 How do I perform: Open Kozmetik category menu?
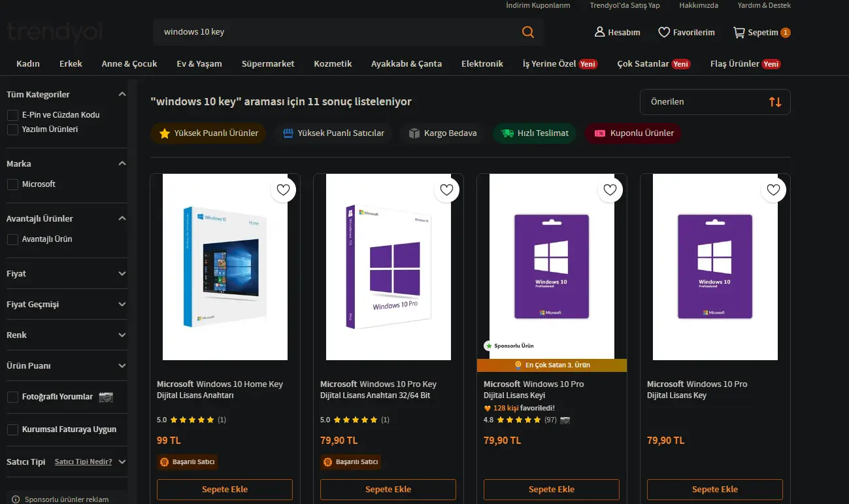tap(333, 63)
